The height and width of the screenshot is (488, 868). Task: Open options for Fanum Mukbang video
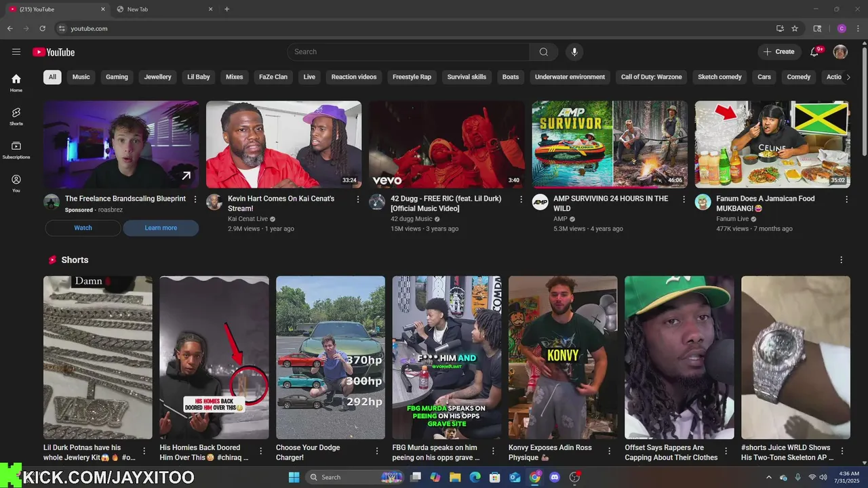[x=846, y=199]
